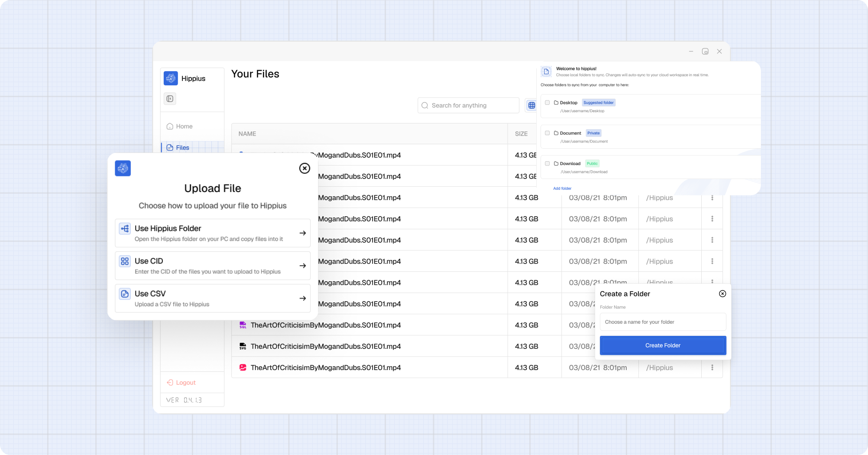Click the Use CID four-squares icon
868x455 pixels.
125,261
